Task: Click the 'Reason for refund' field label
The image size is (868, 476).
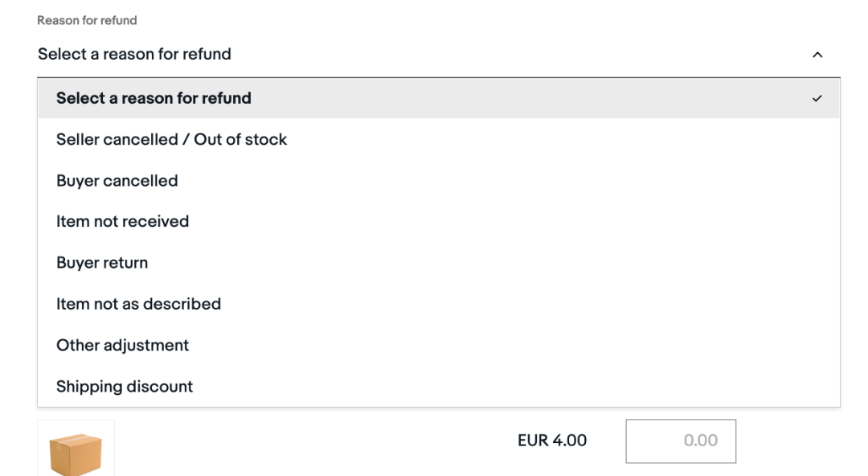Action: 87,20
